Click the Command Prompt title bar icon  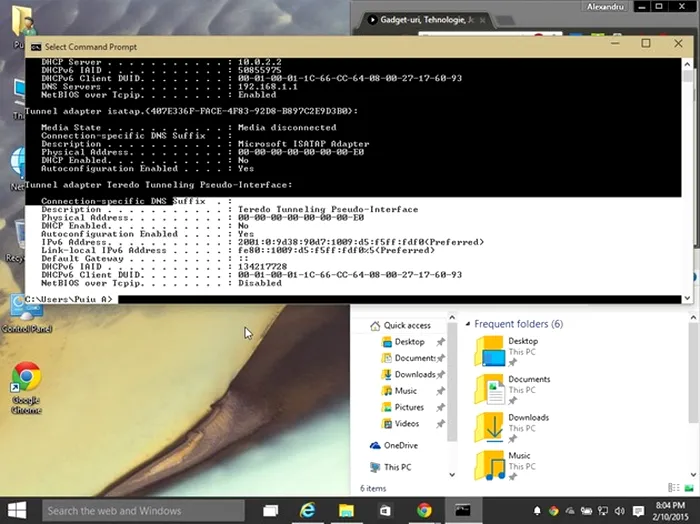coord(36,47)
